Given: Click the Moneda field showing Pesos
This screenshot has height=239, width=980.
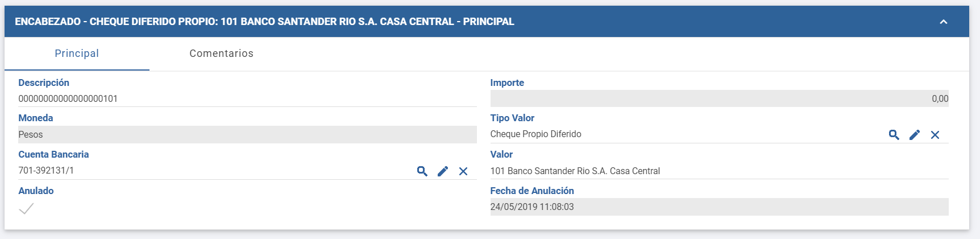Looking at the screenshot, I should (247, 135).
